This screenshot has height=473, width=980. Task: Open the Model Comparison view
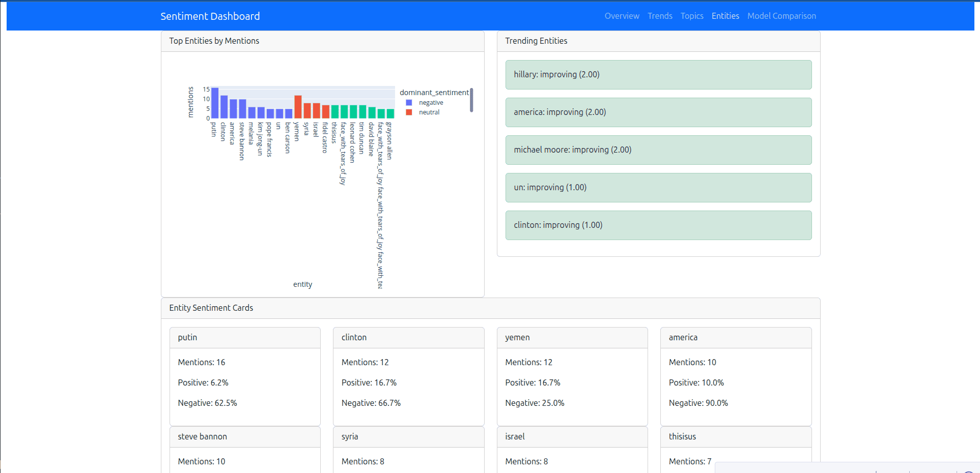781,16
